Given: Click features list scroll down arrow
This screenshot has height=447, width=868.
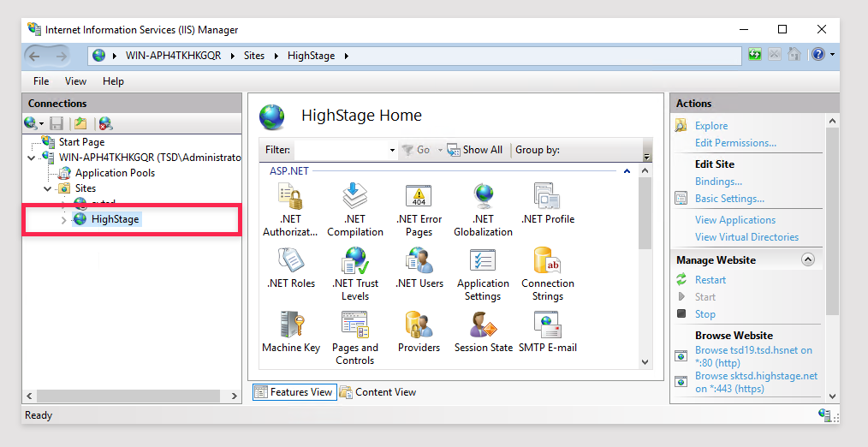Looking at the screenshot, I should click(645, 362).
